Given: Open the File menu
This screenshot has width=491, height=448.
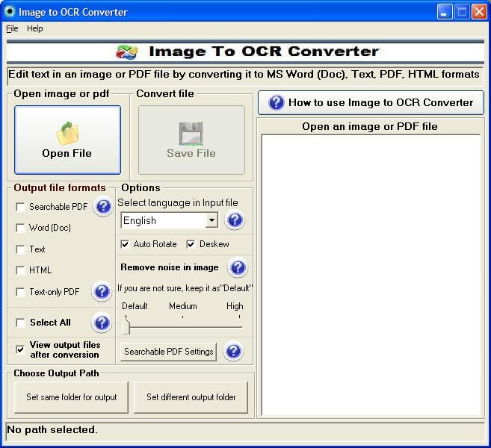Looking at the screenshot, I should 12,28.
